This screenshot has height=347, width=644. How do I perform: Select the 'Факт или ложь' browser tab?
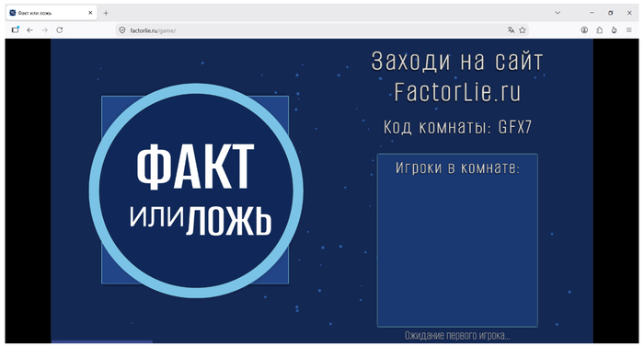click(52, 13)
